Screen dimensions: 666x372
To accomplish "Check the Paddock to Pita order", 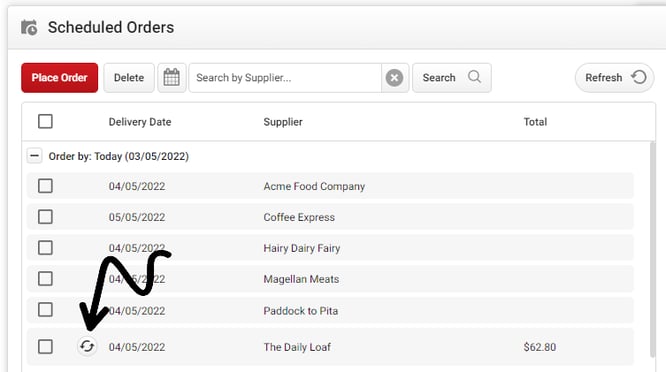I will coord(45,310).
